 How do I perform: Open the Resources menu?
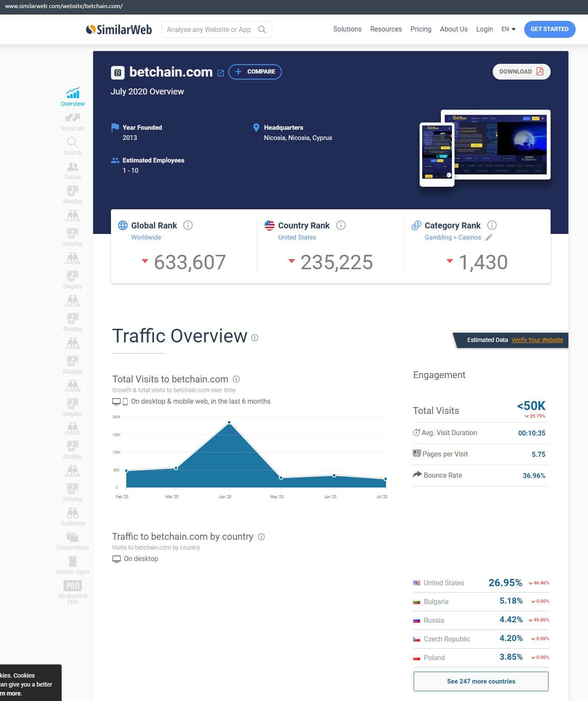pyautogui.click(x=386, y=29)
